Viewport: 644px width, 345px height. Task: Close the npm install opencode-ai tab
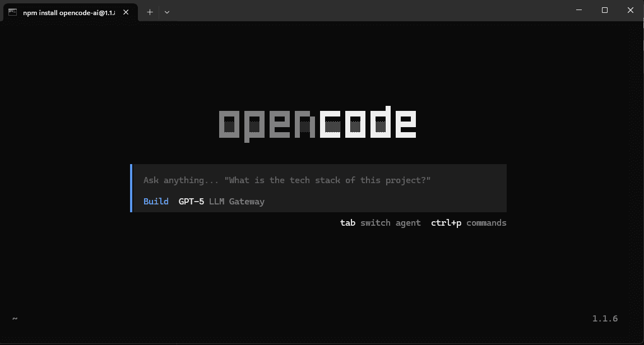[x=126, y=12]
